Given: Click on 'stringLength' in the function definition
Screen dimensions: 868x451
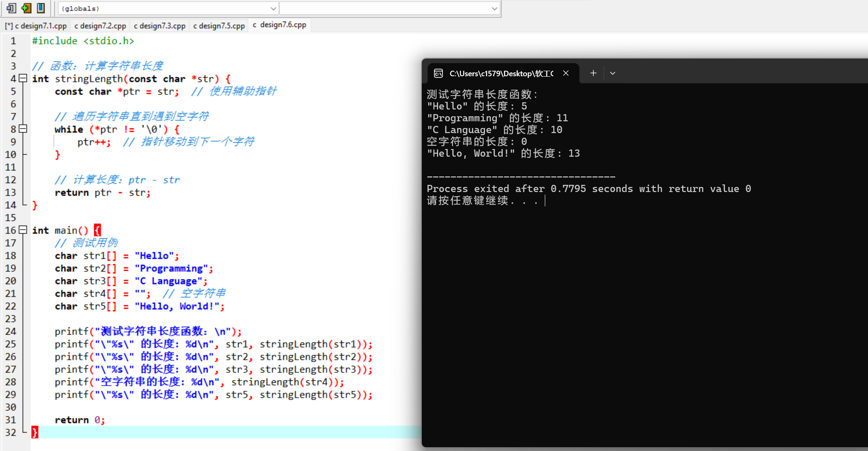Looking at the screenshot, I should (89, 79).
